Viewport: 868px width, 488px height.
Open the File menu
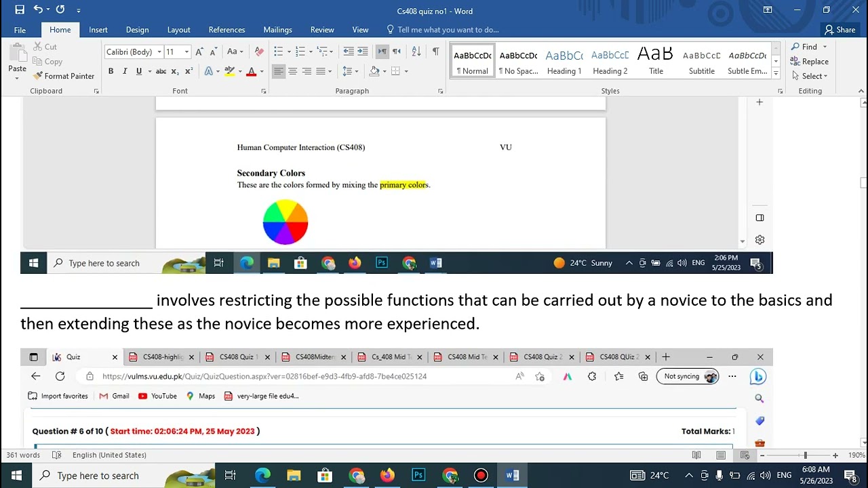coord(20,30)
